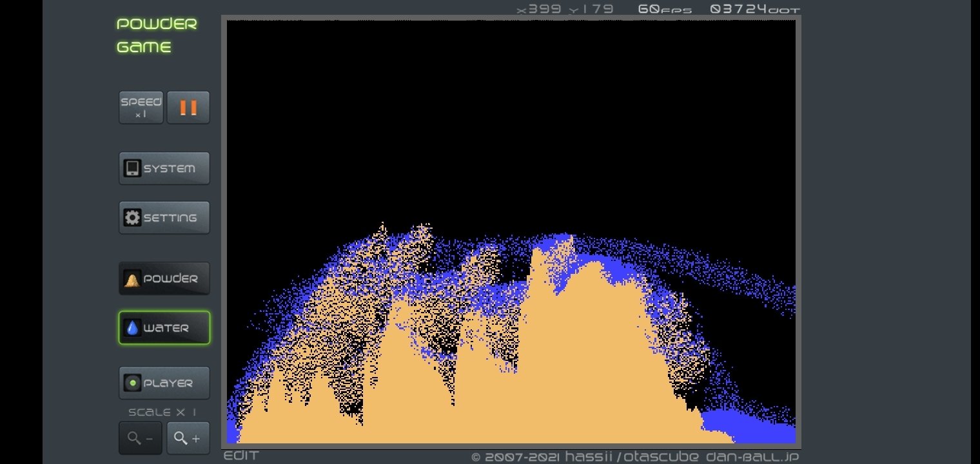Image resolution: width=980 pixels, height=464 pixels.
Task: Click the dan-ball.jp copyright text
Action: coord(635,457)
